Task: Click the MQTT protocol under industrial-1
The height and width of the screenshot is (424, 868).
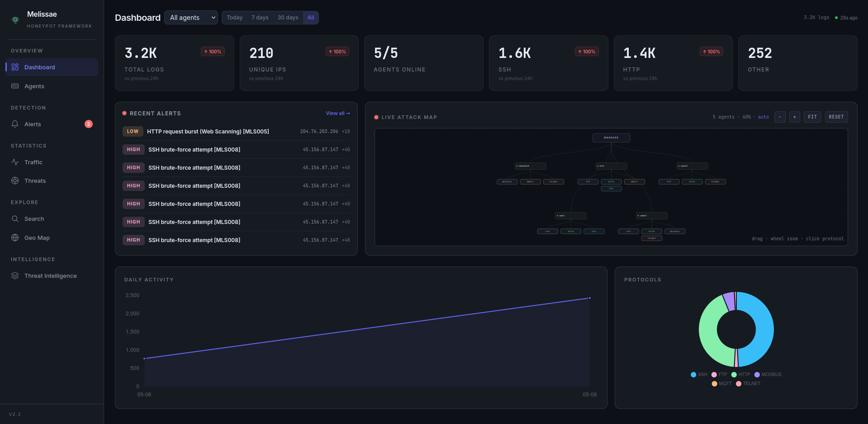Action: [x=530, y=182]
